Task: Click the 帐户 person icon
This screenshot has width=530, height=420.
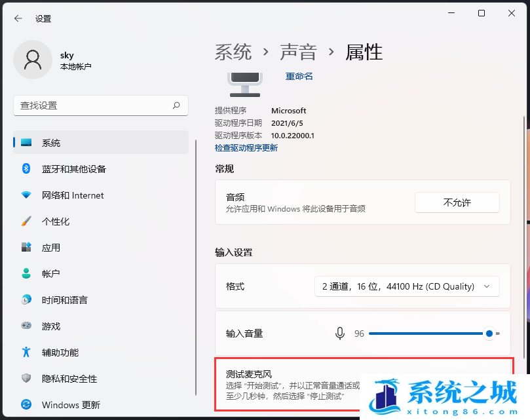Action: pyautogui.click(x=26, y=273)
